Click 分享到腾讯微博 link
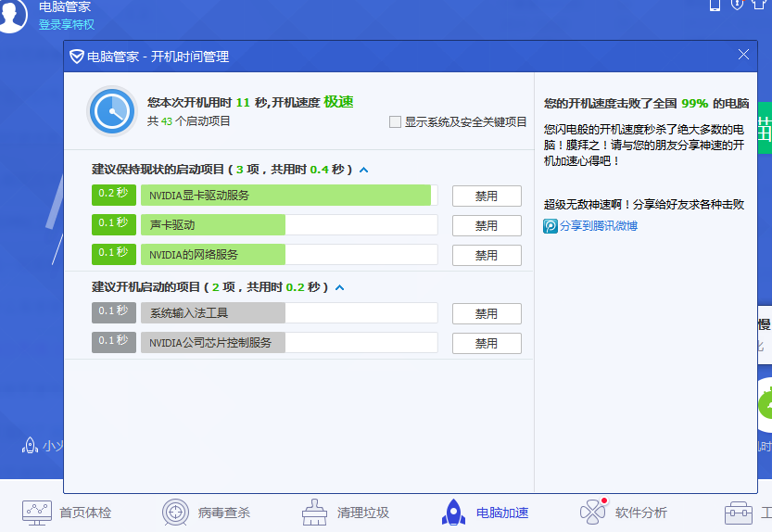The width and height of the screenshot is (772, 532). 598,226
